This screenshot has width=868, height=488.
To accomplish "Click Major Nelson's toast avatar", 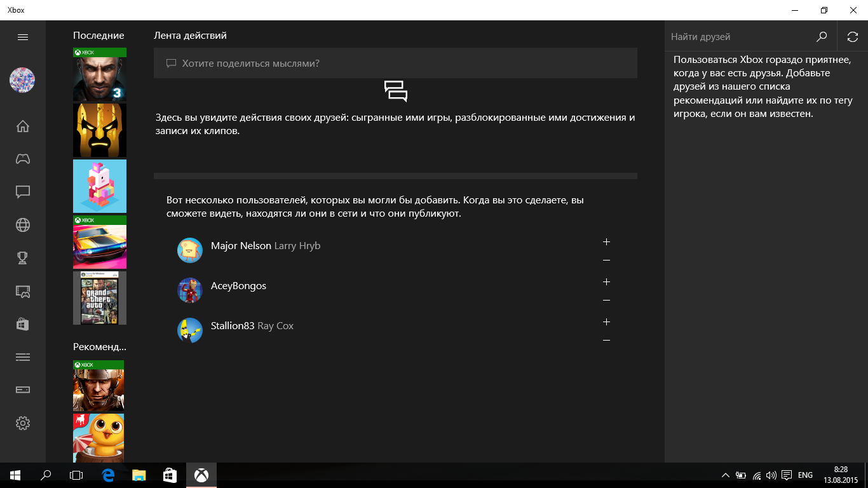I will coord(190,250).
